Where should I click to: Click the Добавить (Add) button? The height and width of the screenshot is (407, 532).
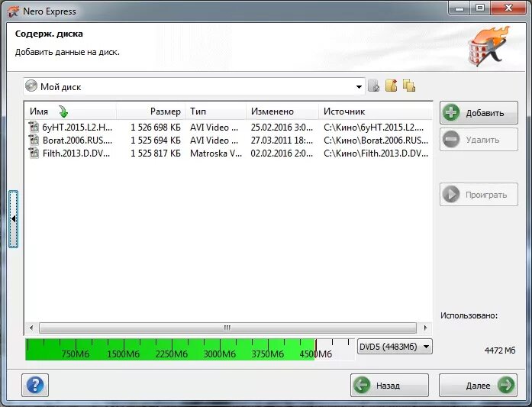pyautogui.click(x=479, y=113)
